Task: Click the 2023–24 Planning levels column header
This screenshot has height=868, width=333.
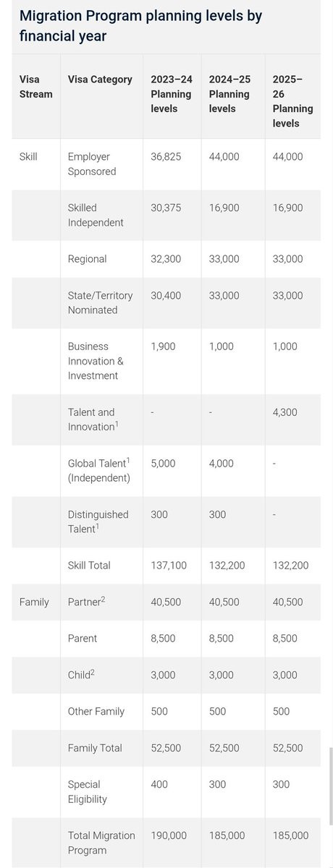Action: click(x=172, y=94)
